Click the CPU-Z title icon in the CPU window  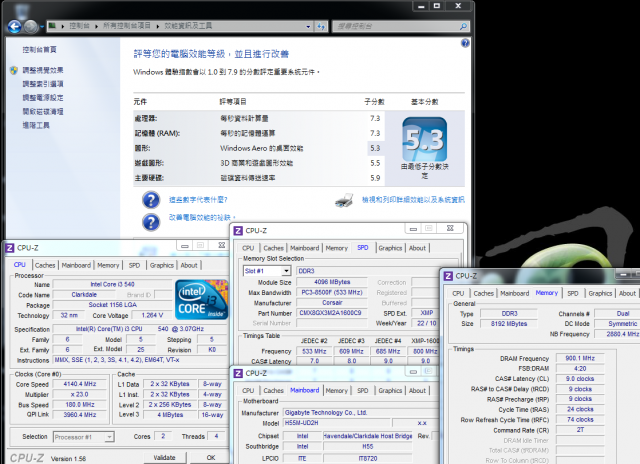tap(9, 248)
